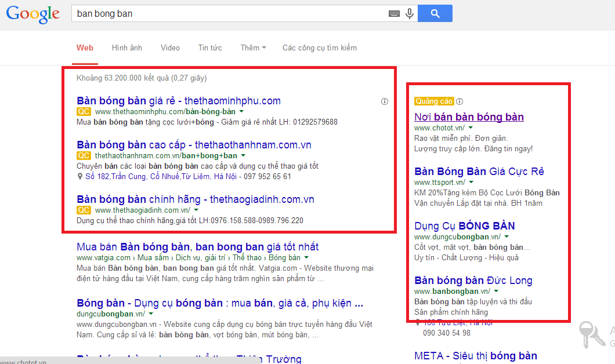The width and height of the screenshot is (615, 364).
Task: Open the on-screen keyboard icon
Action: click(x=396, y=13)
